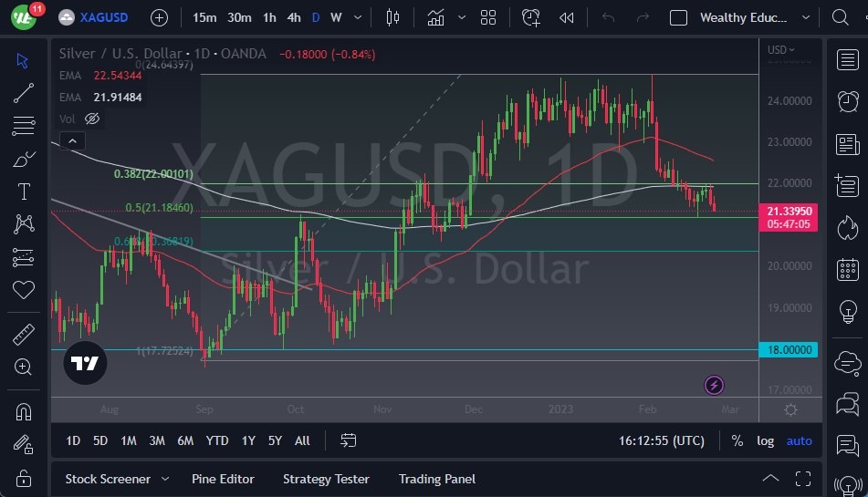Select the D daily timeframe
Screen dimensions: 868x497
pos(316,17)
